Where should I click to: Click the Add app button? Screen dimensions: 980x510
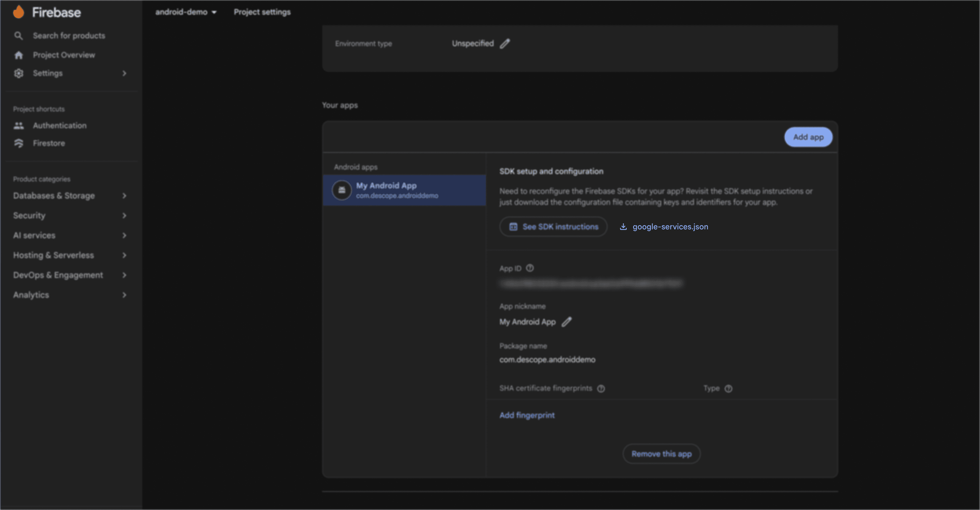point(808,137)
